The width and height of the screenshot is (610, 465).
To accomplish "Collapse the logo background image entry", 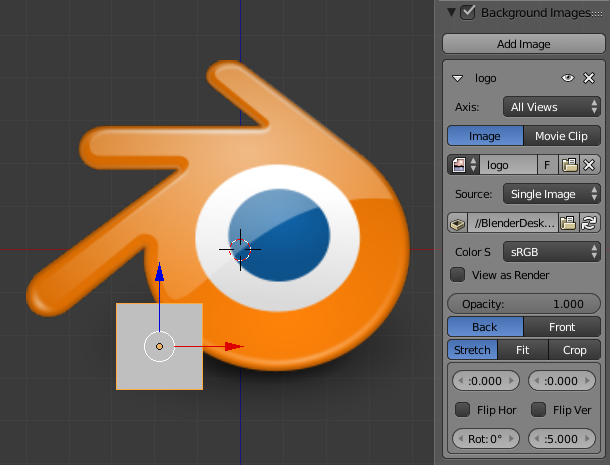I will click(458, 78).
